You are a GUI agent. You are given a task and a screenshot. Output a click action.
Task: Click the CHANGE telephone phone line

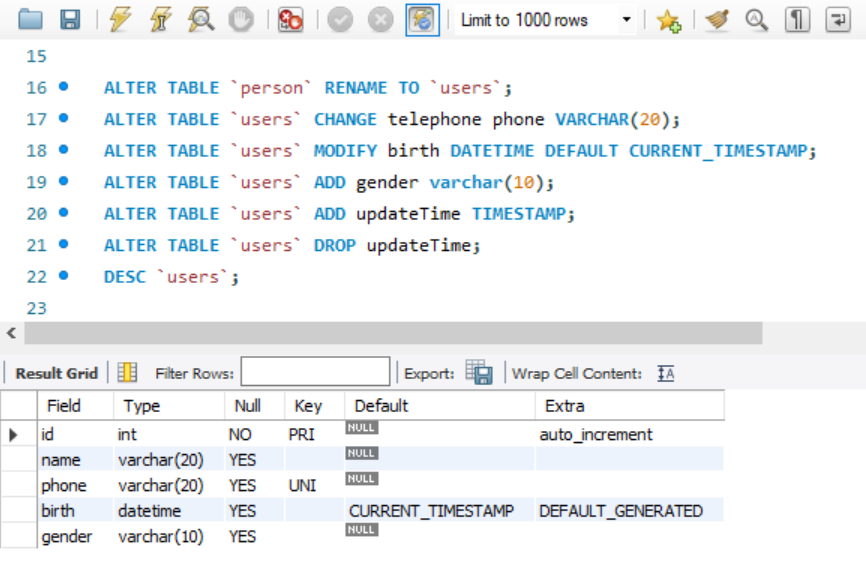pos(392,119)
